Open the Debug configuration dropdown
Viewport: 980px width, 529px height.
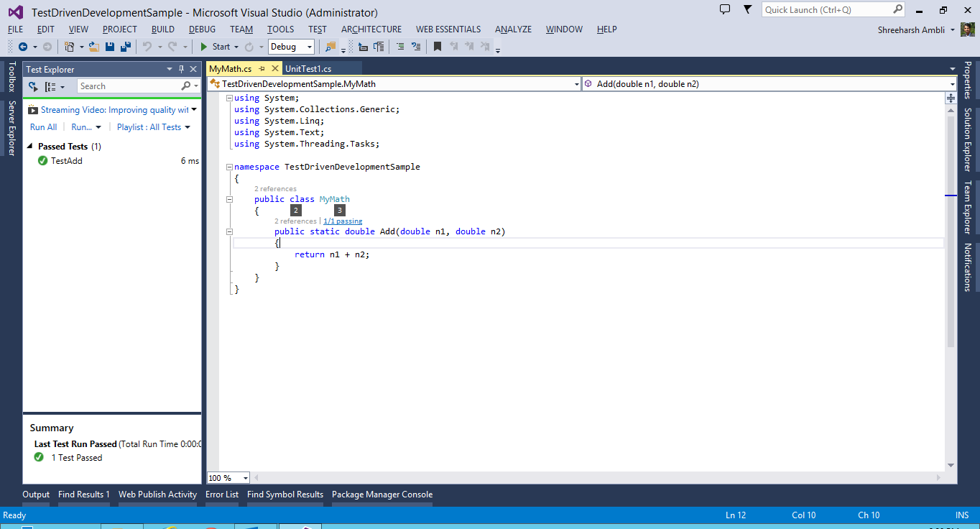point(310,47)
